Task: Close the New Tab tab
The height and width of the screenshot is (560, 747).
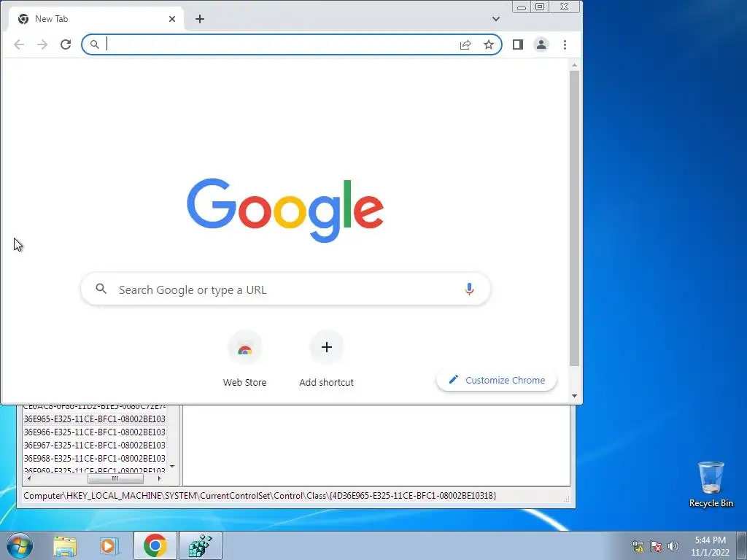Action: pos(172,19)
